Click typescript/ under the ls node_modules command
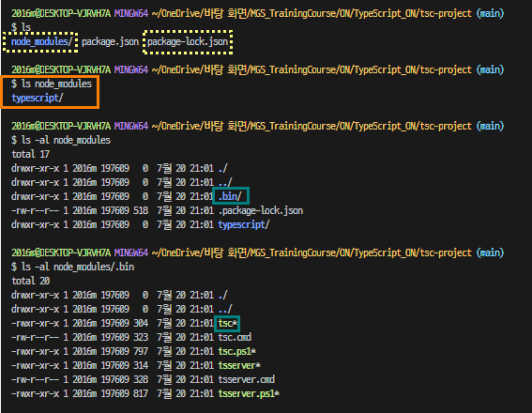Viewport: 532px width, 413px height. (38, 98)
